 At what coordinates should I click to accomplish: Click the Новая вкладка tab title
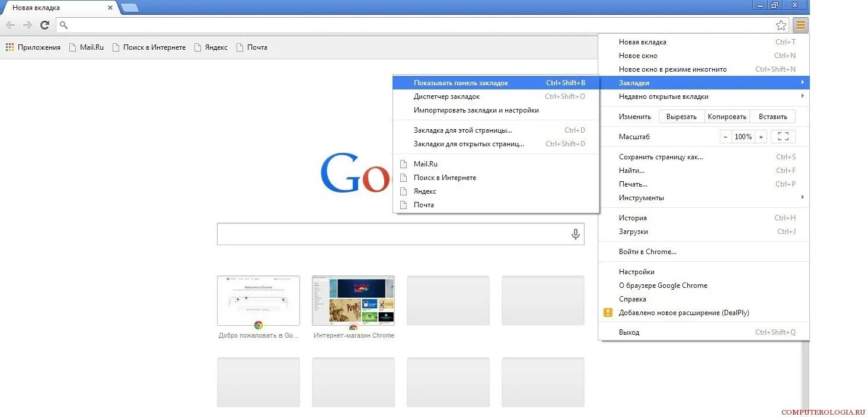36,8
